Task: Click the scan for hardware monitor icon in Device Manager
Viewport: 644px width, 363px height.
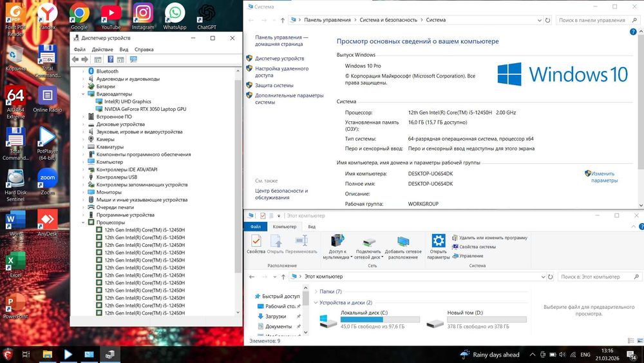Action: pos(133,59)
